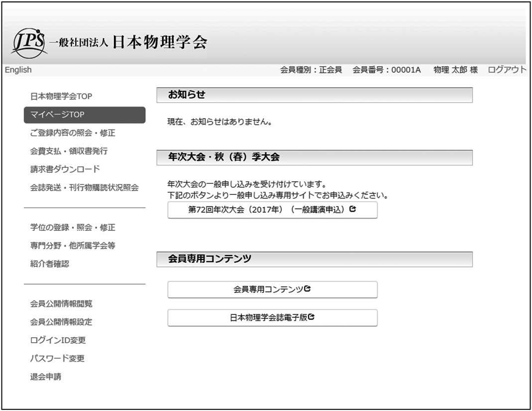Click external-link icon beside 日本物理学会誌電子版
This screenshot has height=411, width=532.
coord(311,317)
